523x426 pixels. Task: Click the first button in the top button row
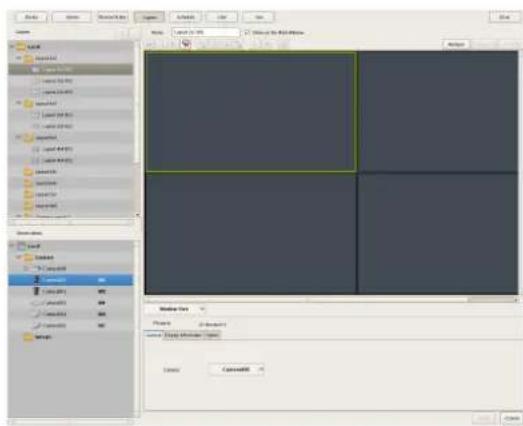(x=31, y=17)
